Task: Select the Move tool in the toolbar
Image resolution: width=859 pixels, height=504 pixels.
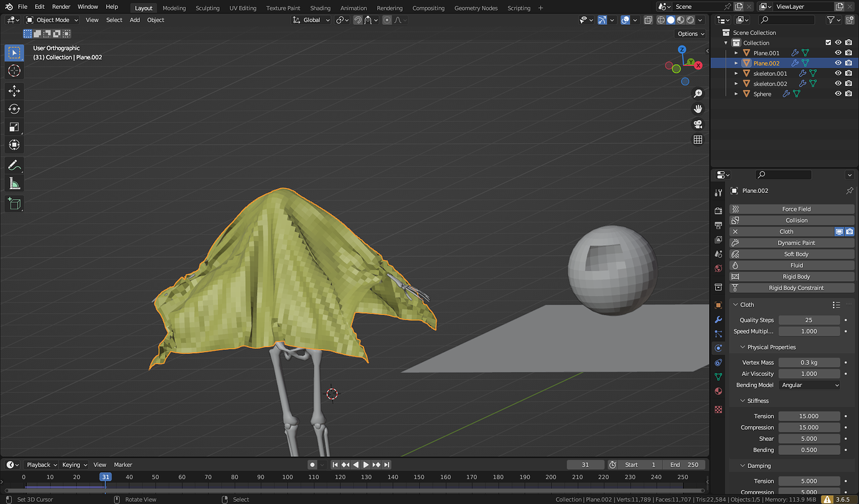Action: [14, 91]
